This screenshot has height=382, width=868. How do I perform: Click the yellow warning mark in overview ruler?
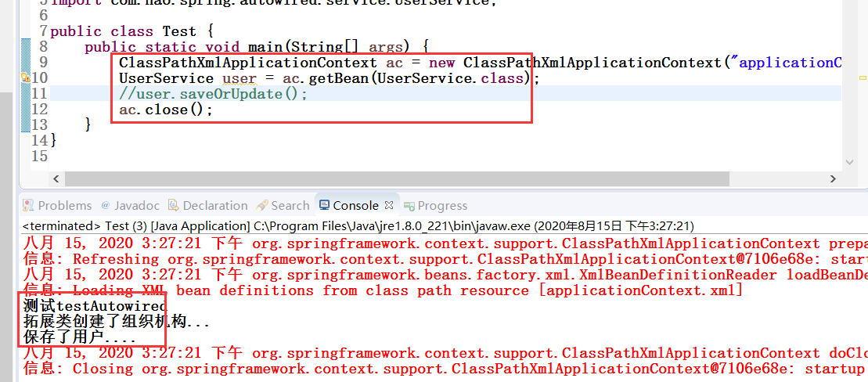tap(863, 78)
